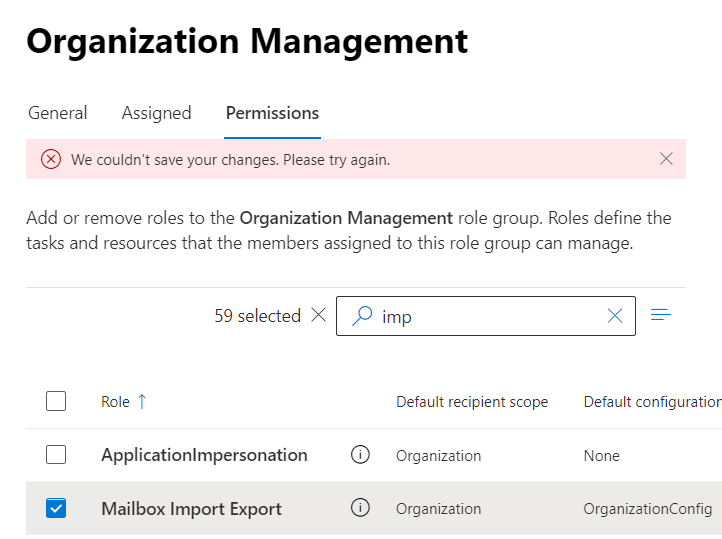Focus the role search input field

(490, 316)
